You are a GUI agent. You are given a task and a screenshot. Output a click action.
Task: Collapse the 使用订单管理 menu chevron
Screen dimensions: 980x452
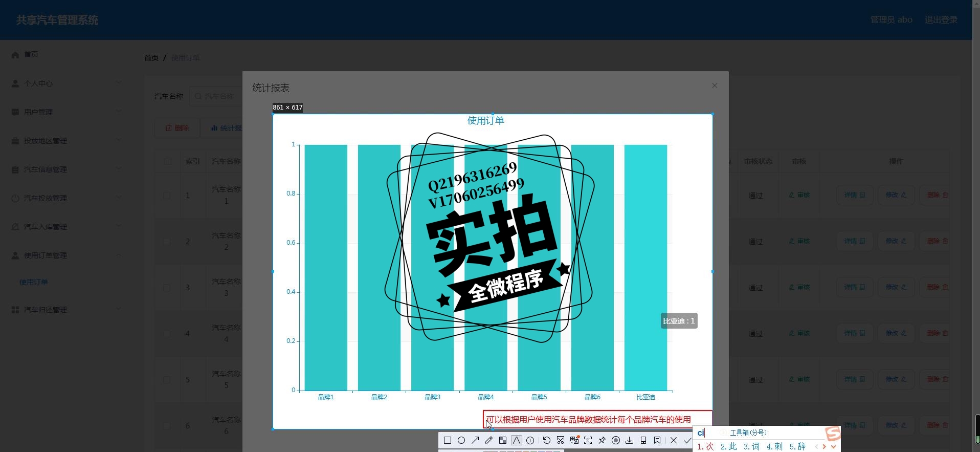pos(119,254)
